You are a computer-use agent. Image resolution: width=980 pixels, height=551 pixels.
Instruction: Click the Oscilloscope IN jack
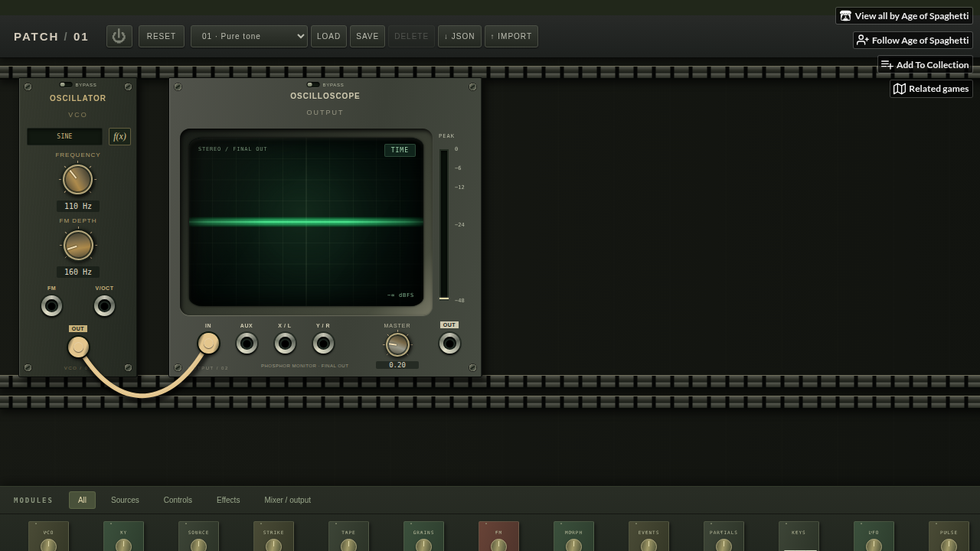[208, 344]
